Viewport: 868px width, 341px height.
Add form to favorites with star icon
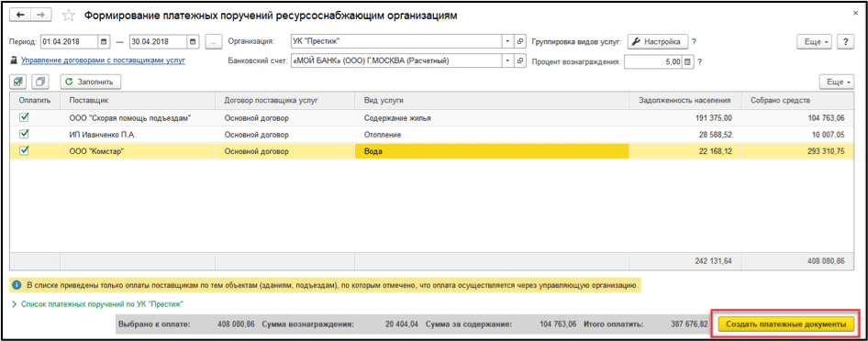tap(68, 16)
